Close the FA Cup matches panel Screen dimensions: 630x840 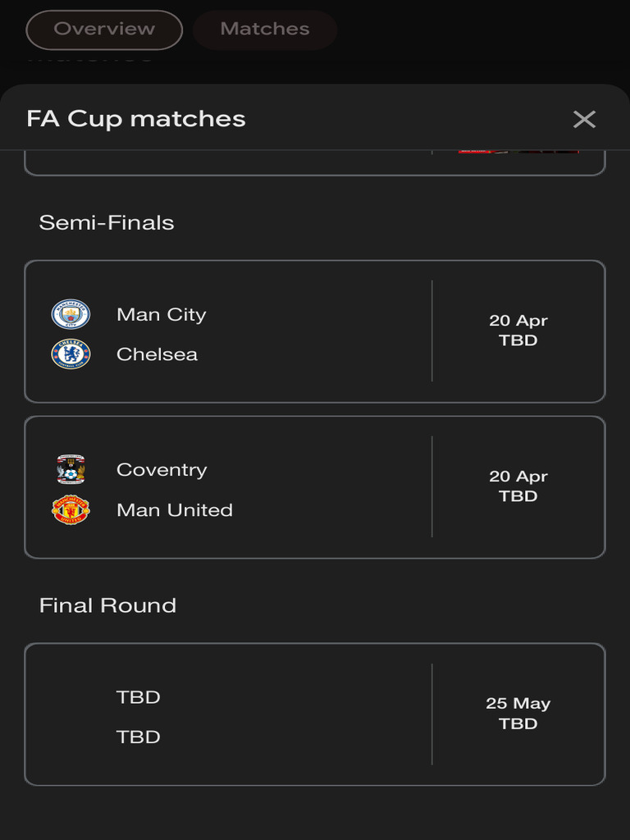584,120
